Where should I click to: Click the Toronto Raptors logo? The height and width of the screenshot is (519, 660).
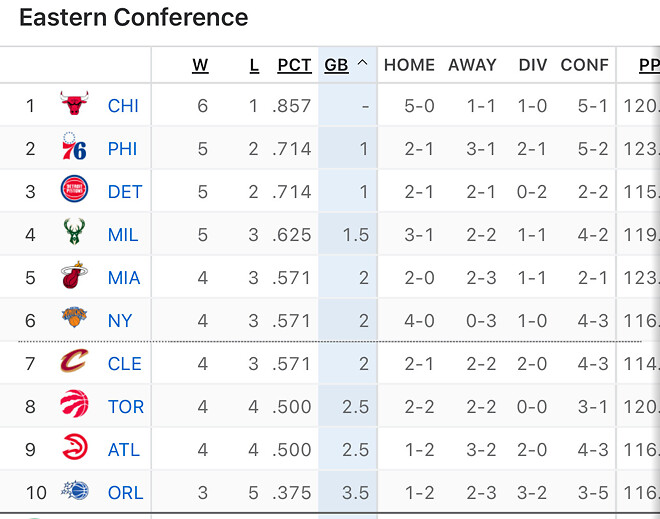click(x=74, y=406)
